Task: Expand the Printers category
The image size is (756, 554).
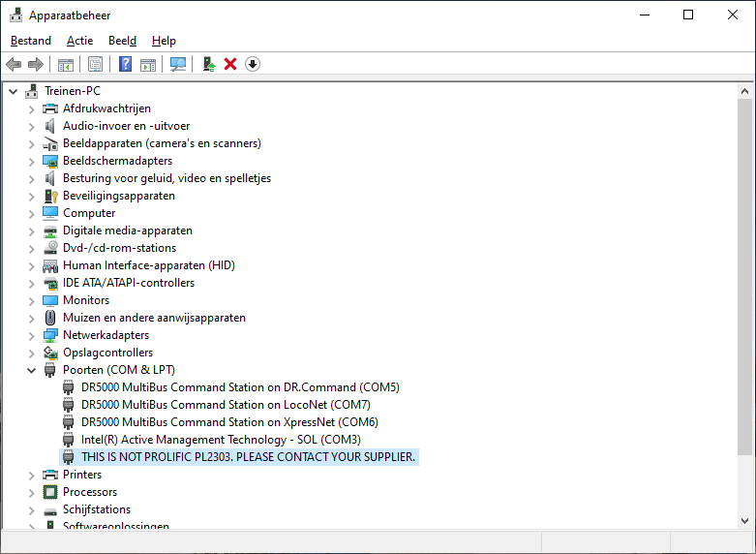Action: [x=31, y=475]
